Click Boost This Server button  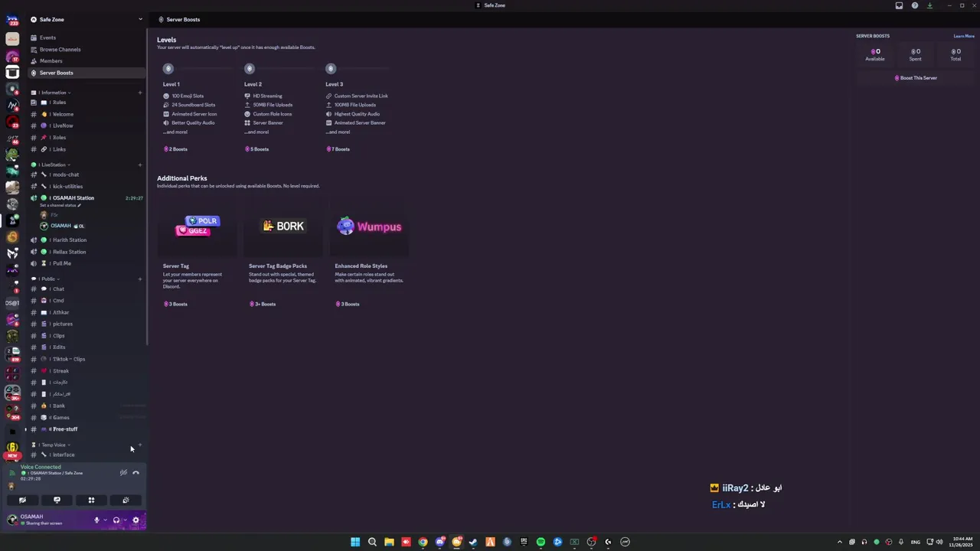[916, 78]
